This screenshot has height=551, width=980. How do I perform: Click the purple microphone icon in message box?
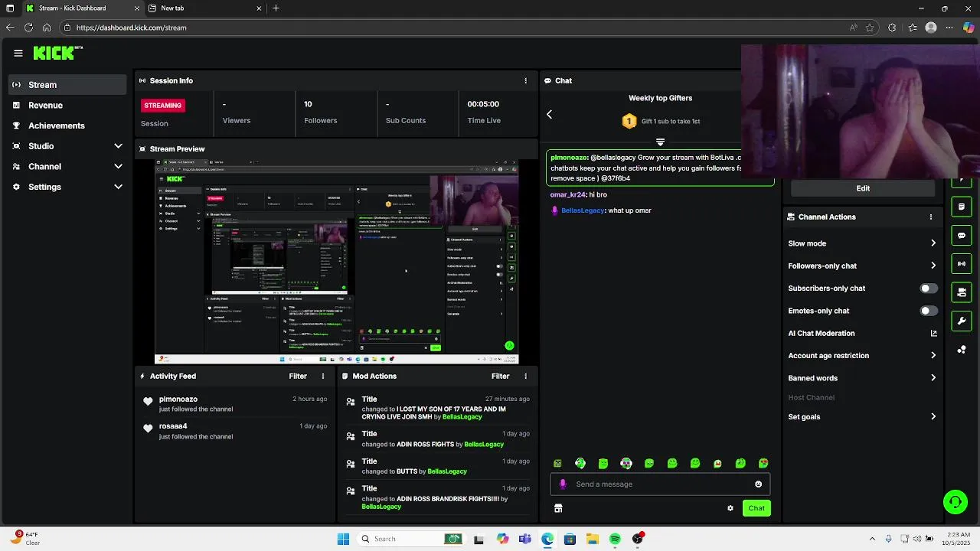coord(563,484)
